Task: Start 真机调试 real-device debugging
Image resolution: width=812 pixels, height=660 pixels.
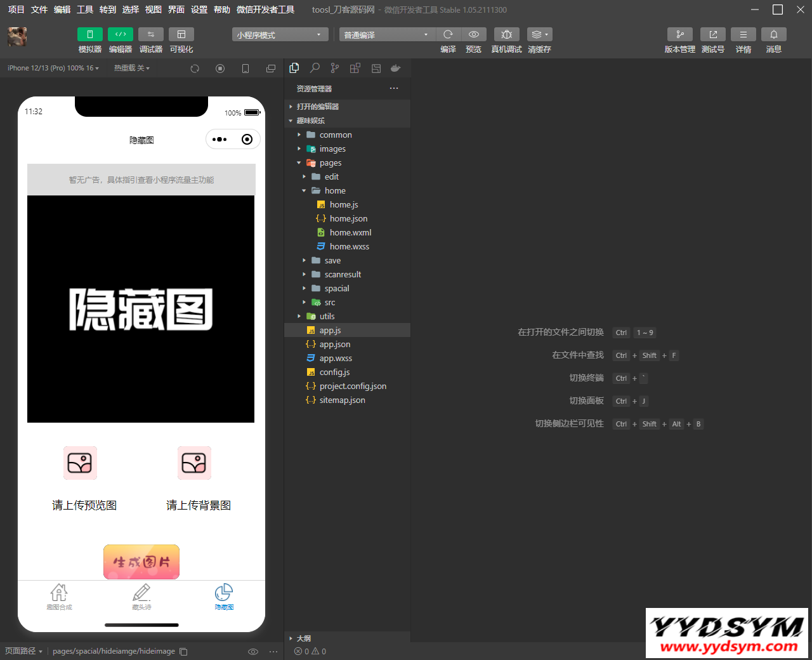Action: click(x=506, y=34)
